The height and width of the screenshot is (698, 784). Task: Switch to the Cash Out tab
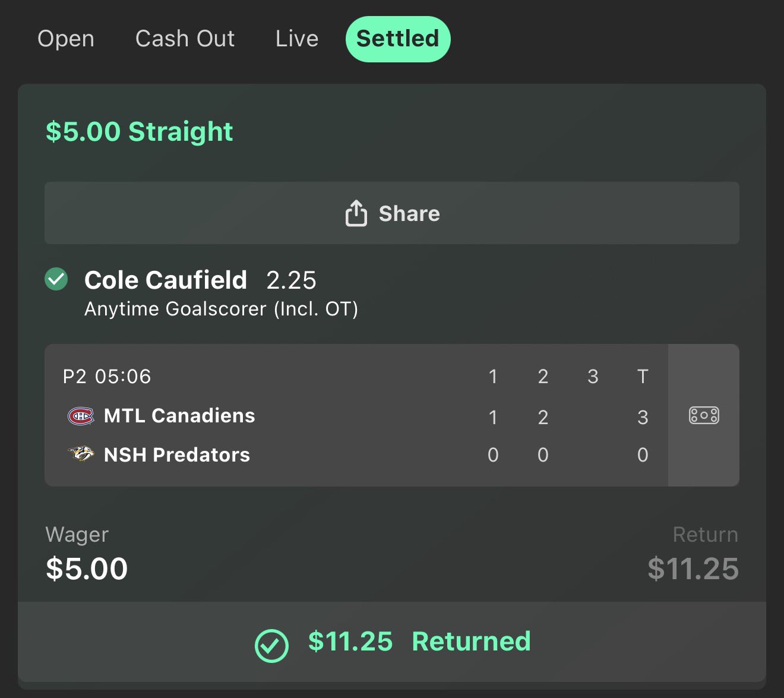(185, 39)
